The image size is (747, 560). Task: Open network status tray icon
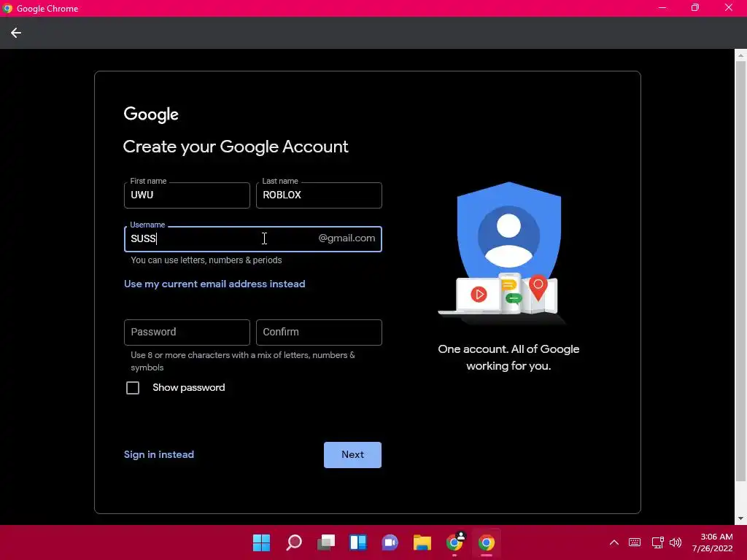coord(657,542)
